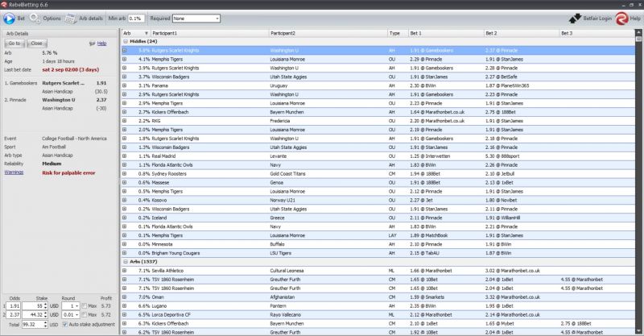Screen dimensions: 644x336
Task: Sort by the Type column header
Action: tap(397, 33)
